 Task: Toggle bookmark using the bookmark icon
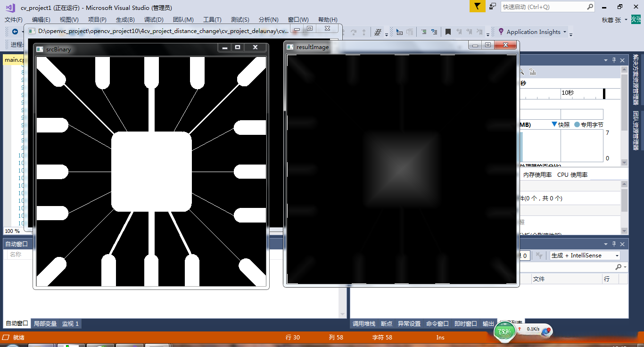click(448, 32)
